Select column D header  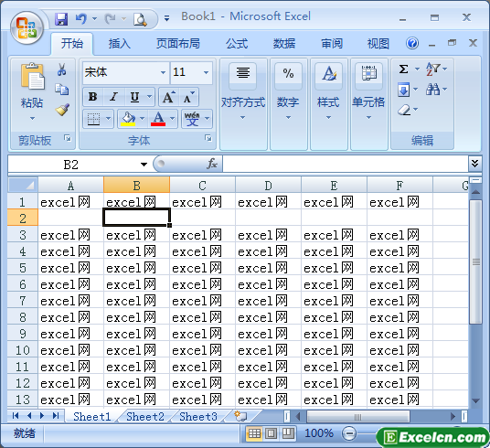tap(268, 185)
